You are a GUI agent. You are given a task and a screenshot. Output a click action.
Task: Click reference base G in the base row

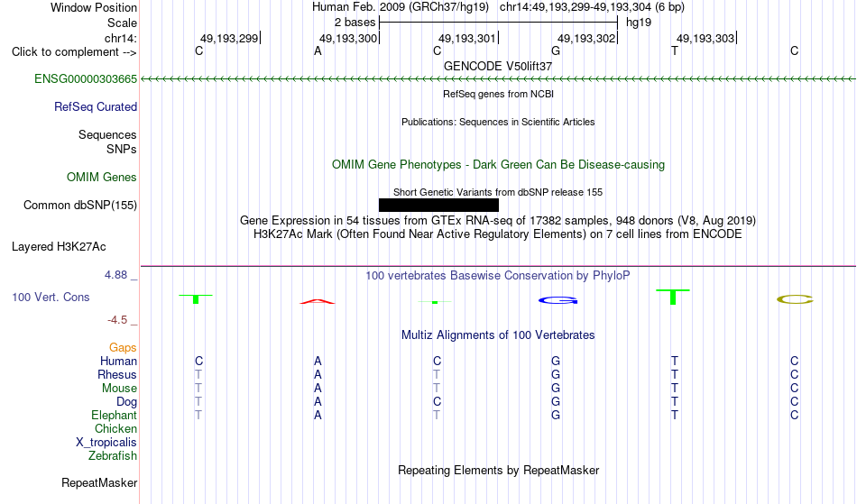click(x=556, y=51)
